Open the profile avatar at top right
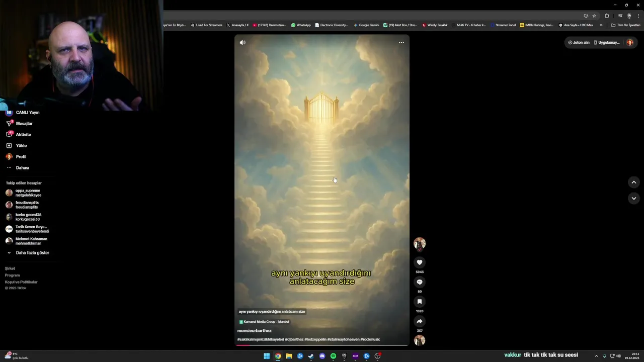Image resolution: width=644 pixels, height=362 pixels. (630, 43)
